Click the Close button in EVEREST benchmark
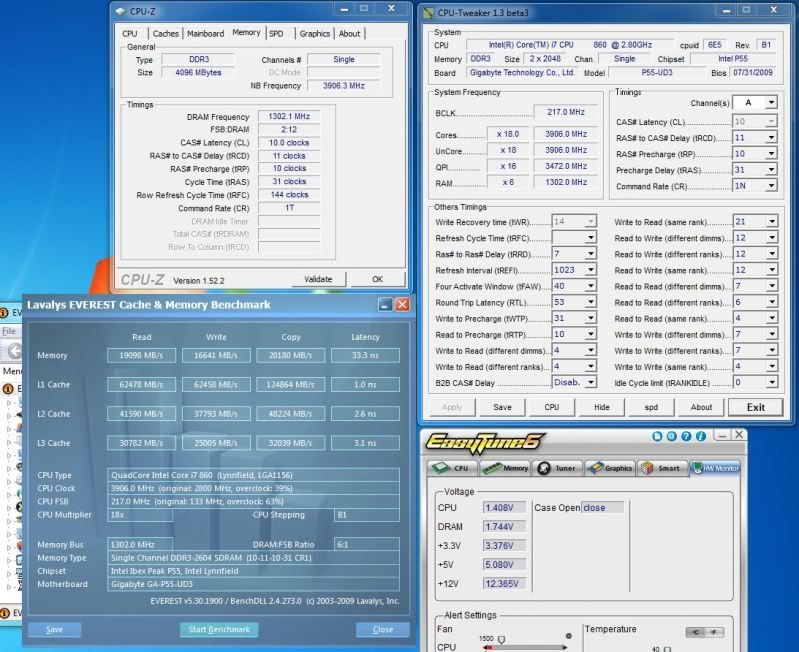The width and height of the screenshot is (799, 652). coord(383,630)
